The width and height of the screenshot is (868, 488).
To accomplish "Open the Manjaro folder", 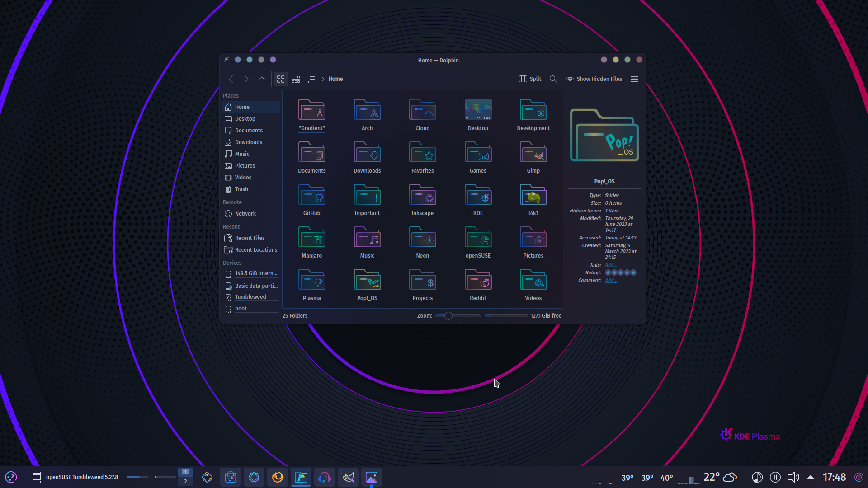I will coord(311,242).
